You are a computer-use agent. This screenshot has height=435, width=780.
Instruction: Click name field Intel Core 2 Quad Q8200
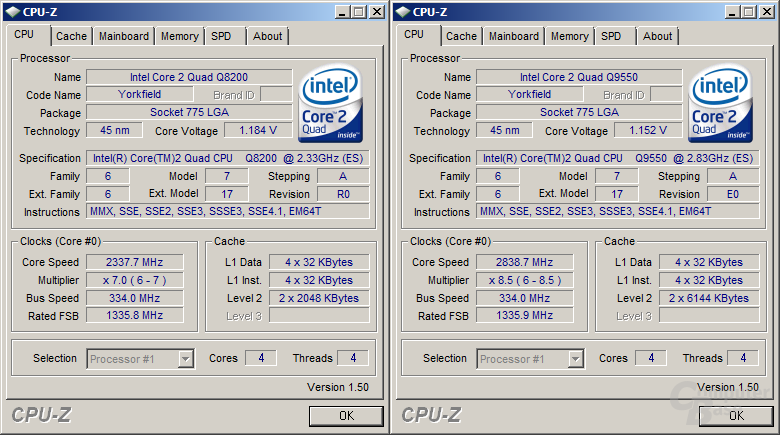(189, 77)
